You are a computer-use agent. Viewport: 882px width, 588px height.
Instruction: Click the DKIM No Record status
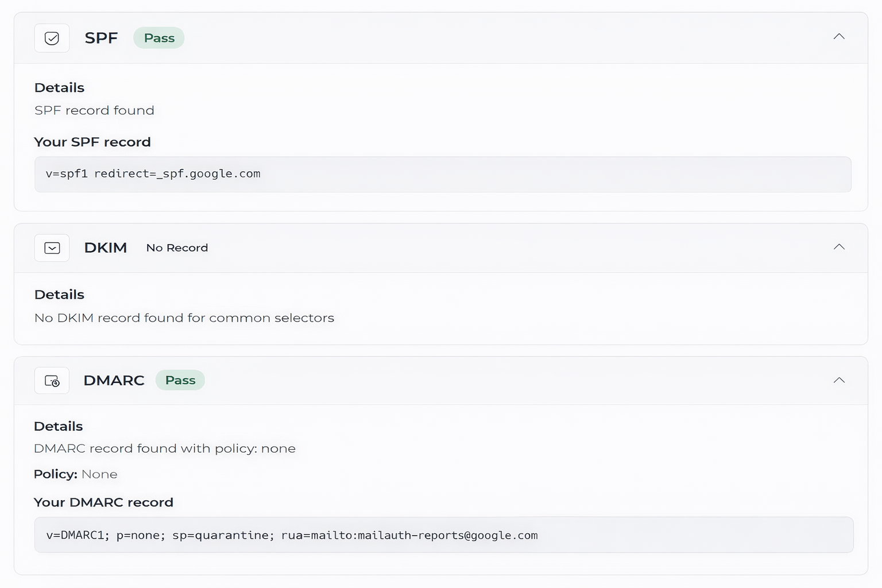(177, 248)
